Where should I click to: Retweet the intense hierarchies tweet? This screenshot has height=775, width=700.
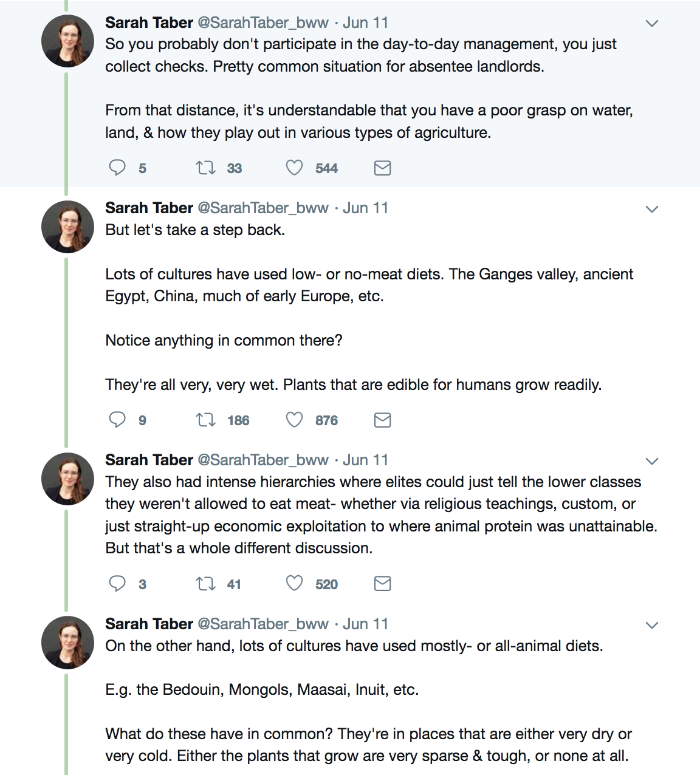pyautogui.click(x=206, y=584)
